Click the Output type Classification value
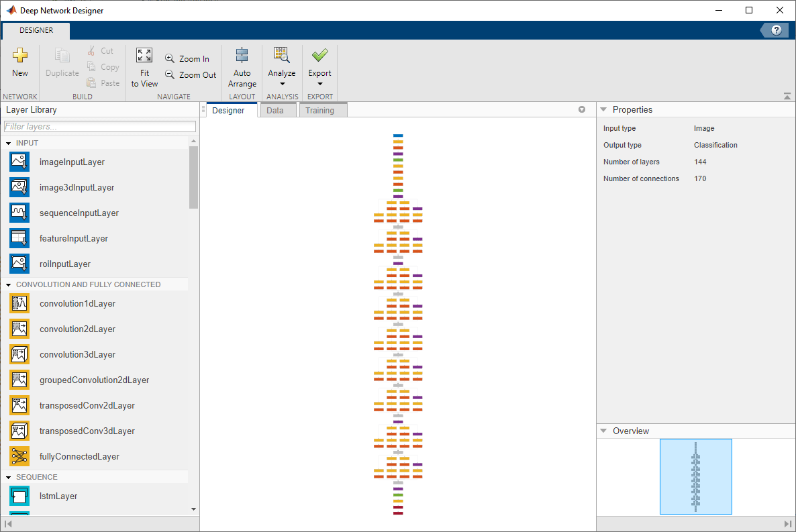 (715, 145)
